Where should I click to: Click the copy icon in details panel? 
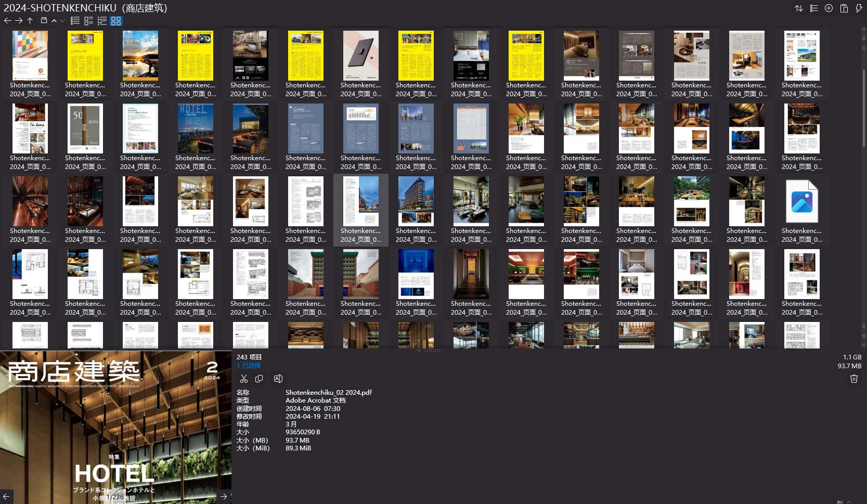coord(259,379)
